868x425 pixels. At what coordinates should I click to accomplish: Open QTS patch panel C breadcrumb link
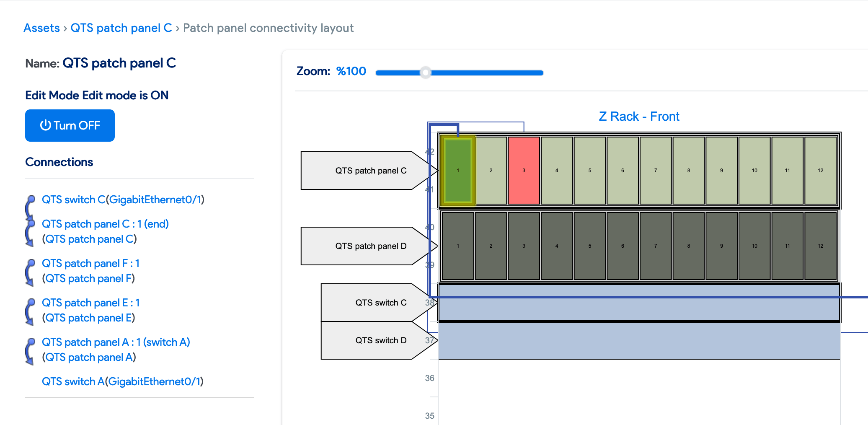[122, 28]
